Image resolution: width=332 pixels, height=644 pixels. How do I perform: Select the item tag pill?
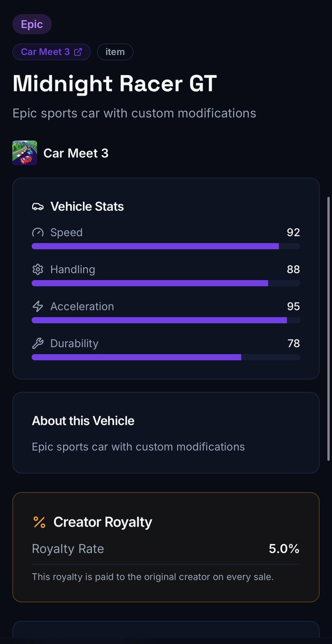click(115, 52)
